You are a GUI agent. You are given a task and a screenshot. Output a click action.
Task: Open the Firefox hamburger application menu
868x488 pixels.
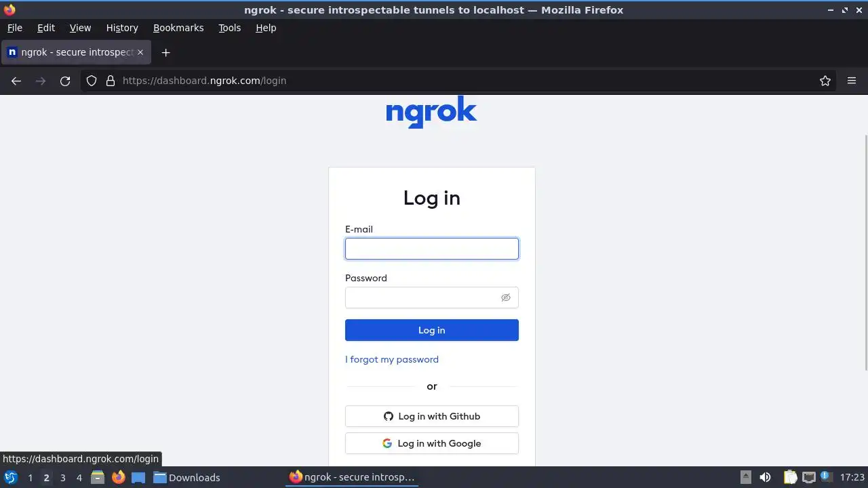point(852,81)
